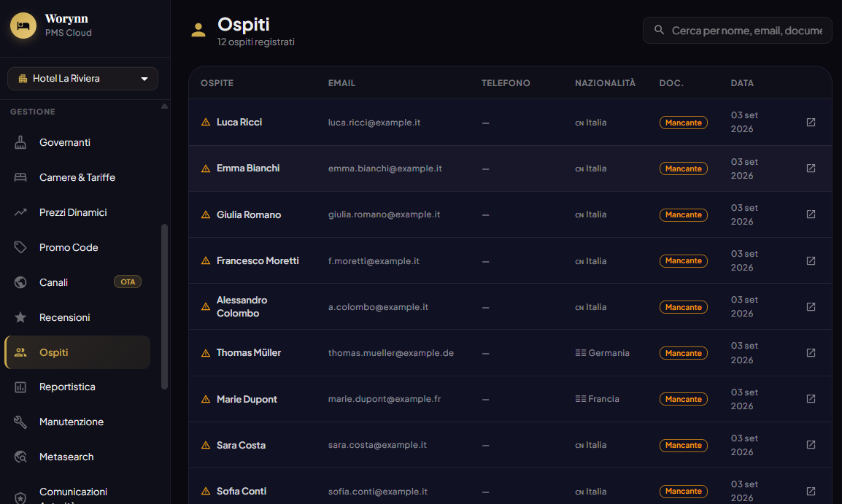The height and width of the screenshot is (504, 842).
Task: Open Prezzi Dinamici page
Action: click(x=77, y=212)
